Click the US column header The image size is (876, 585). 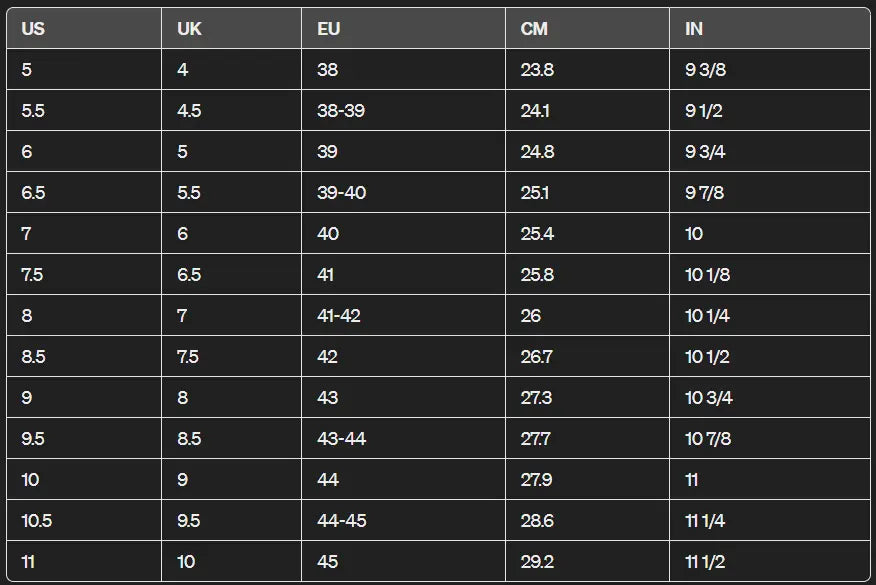tap(33, 29)
